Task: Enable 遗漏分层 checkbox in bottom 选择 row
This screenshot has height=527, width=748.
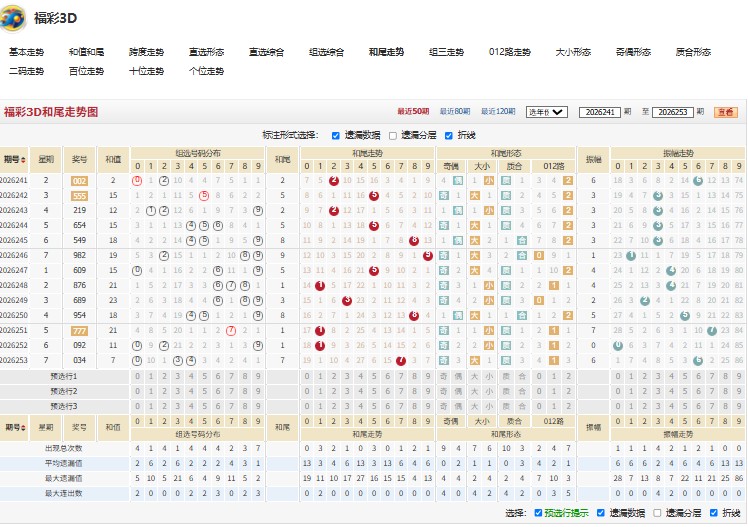Action: click(657, 513)
